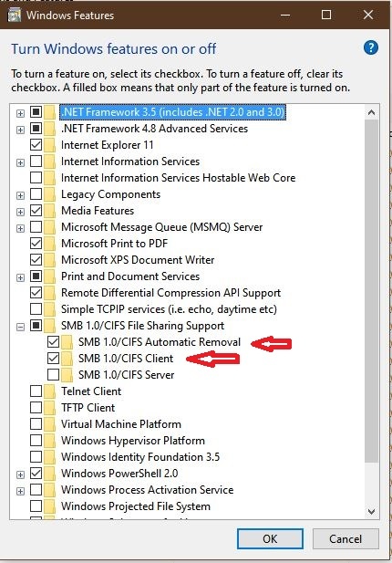The width and height of the screenshot is (392, 563).
Task: Enable TFTP Client checkbox
Action: pyautogui.click(x=36, y=408)
